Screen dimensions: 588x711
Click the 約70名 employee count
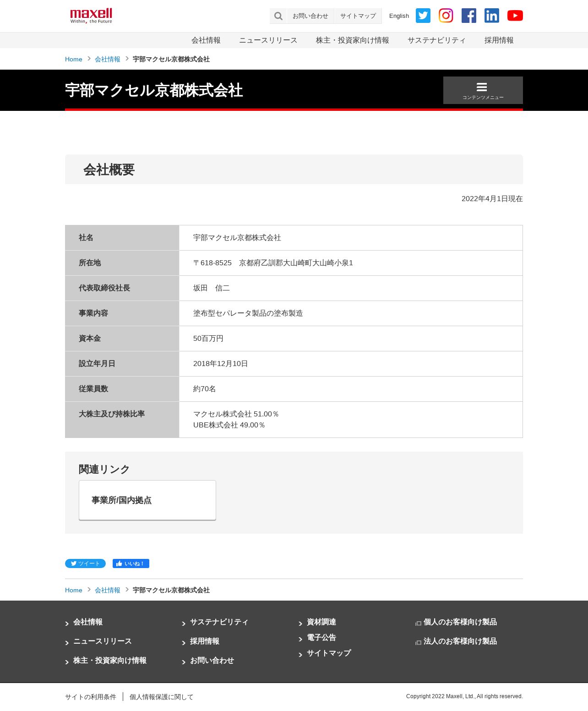pyautogui.click(x=205, y=389)
